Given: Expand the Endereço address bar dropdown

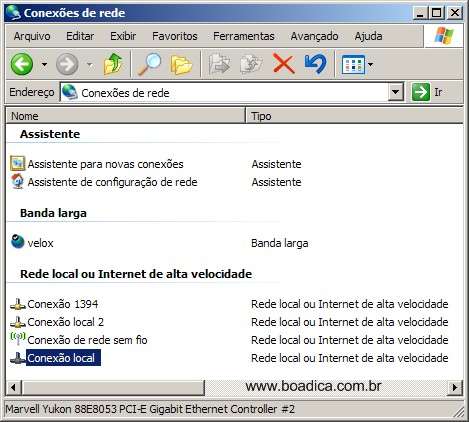Looking at the screenshot, I should [396, 92].
